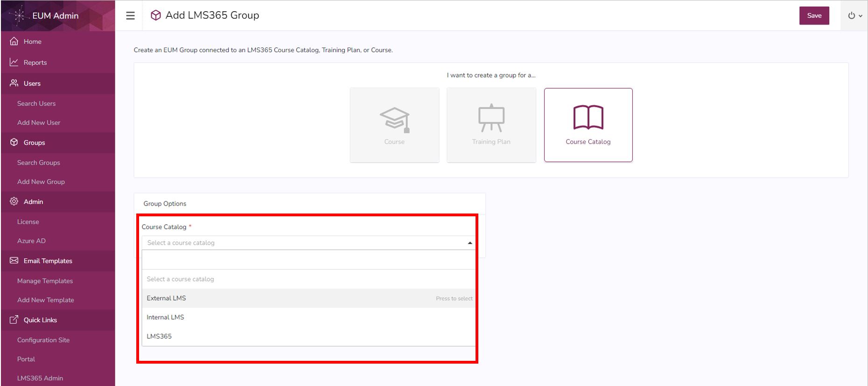This screenshot has width=868, height=386.
Task: Click the cube icon beside page title
Action: [155, 15]
